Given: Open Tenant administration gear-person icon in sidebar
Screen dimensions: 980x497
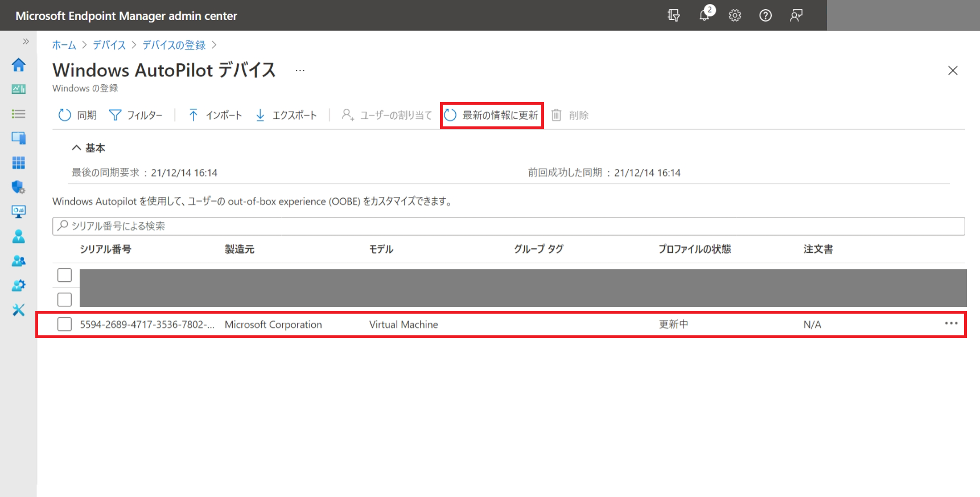Looking at the screenshot, I should point(18,285).
